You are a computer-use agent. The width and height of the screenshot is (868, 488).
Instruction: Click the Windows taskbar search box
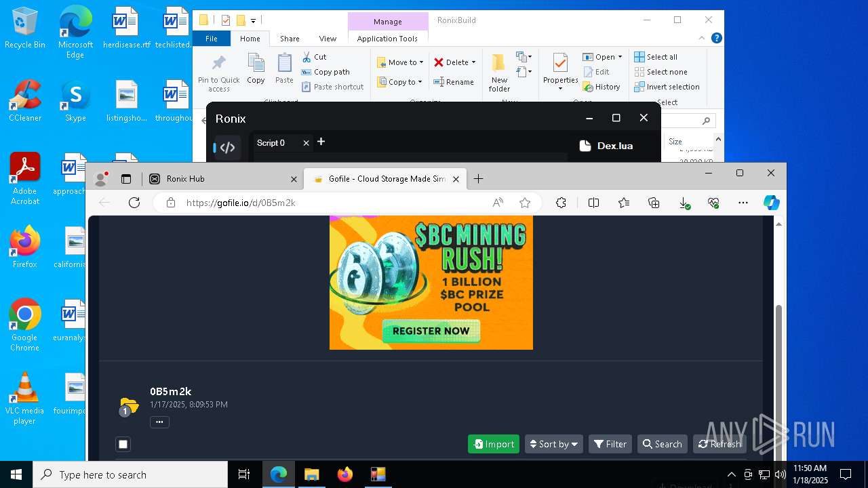coord(130,474)
